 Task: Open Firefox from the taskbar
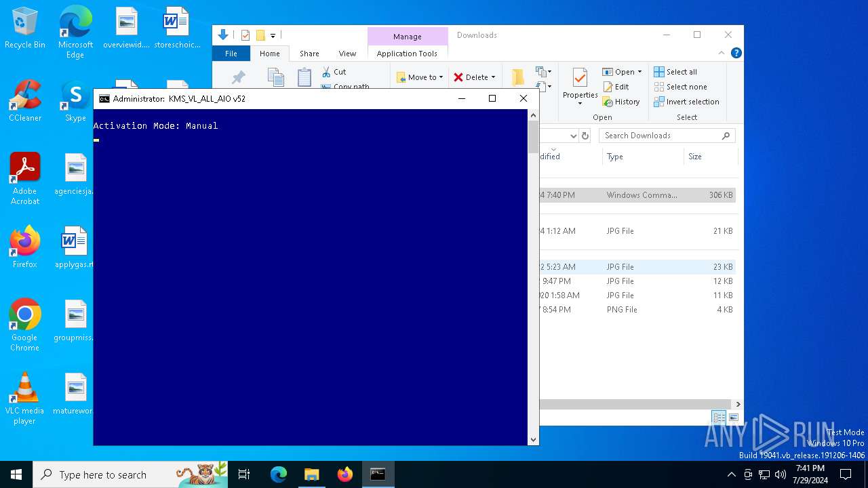pyautogui.click(x=345, y=474)
